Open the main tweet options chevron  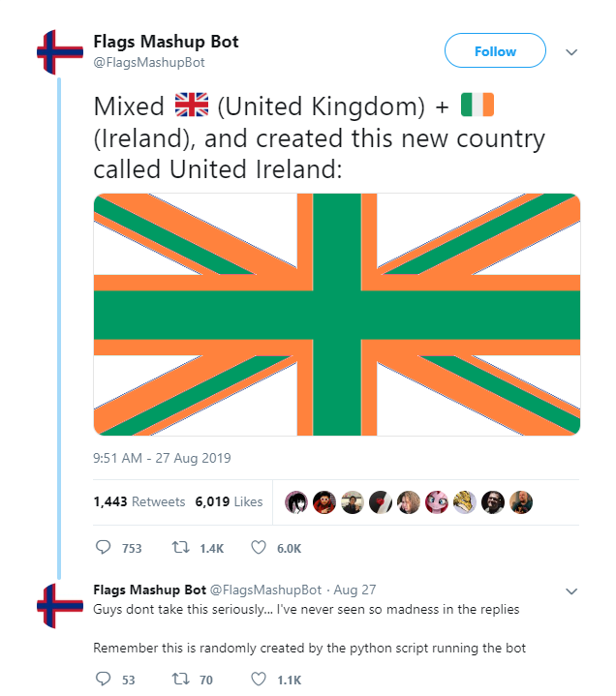click(x=571, y=52)
